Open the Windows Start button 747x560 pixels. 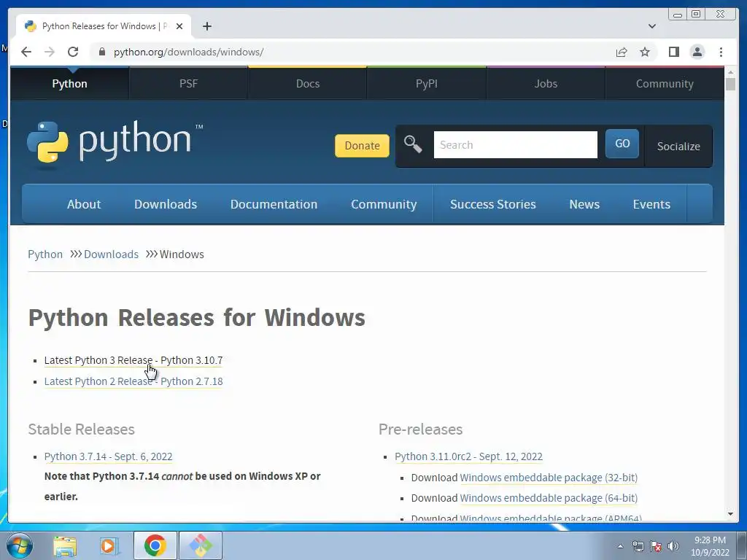20,545
